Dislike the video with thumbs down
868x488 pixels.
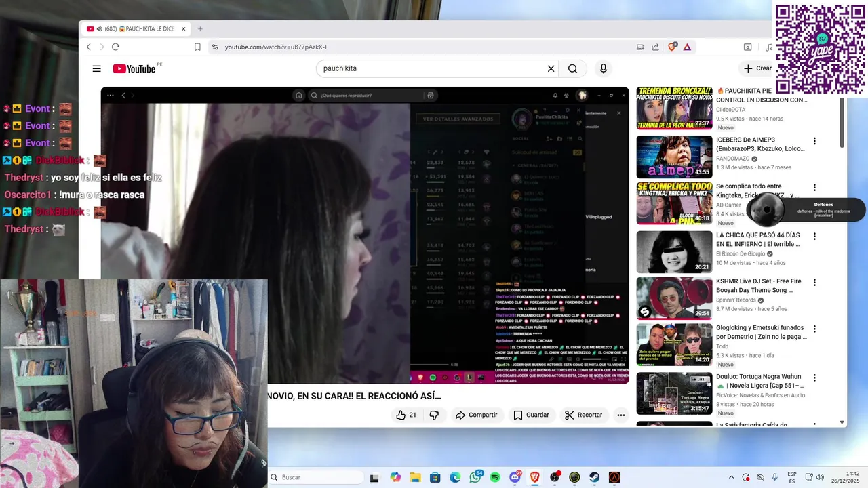point(435,415)
